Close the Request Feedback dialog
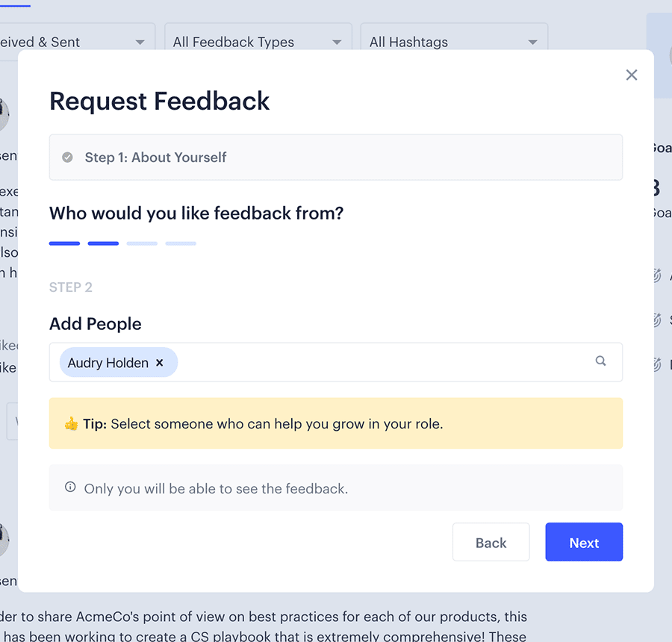The height and width of the screenshot is (642, 672). [631, 75]
